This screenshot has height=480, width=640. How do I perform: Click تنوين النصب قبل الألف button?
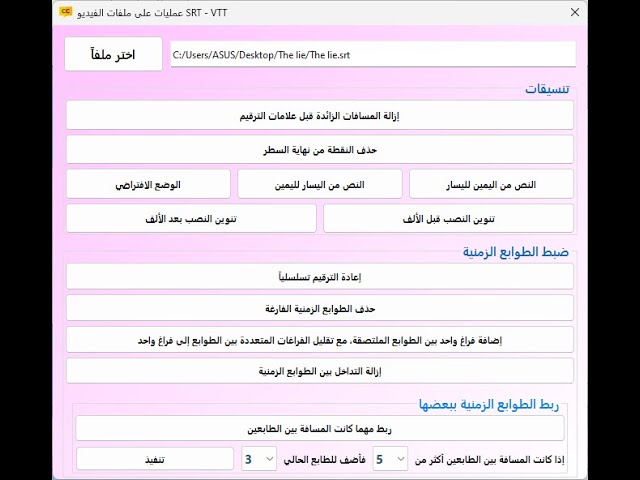[449, 219]
